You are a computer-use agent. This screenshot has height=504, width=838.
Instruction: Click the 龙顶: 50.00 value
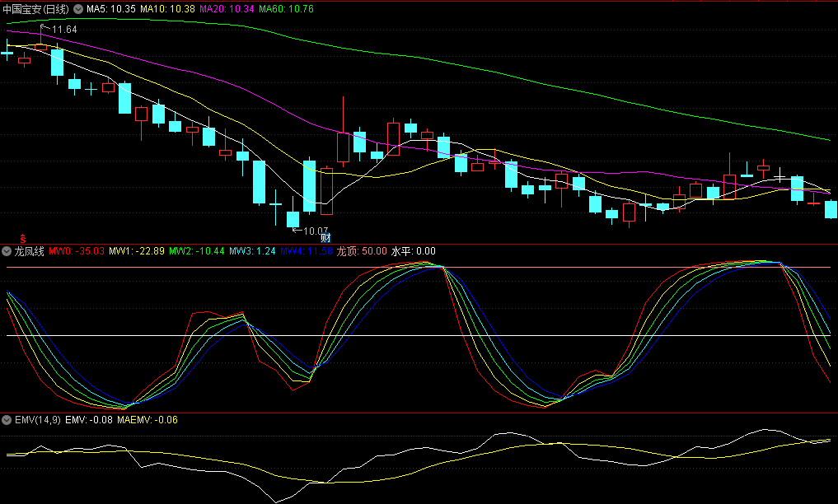pos(362,251)
